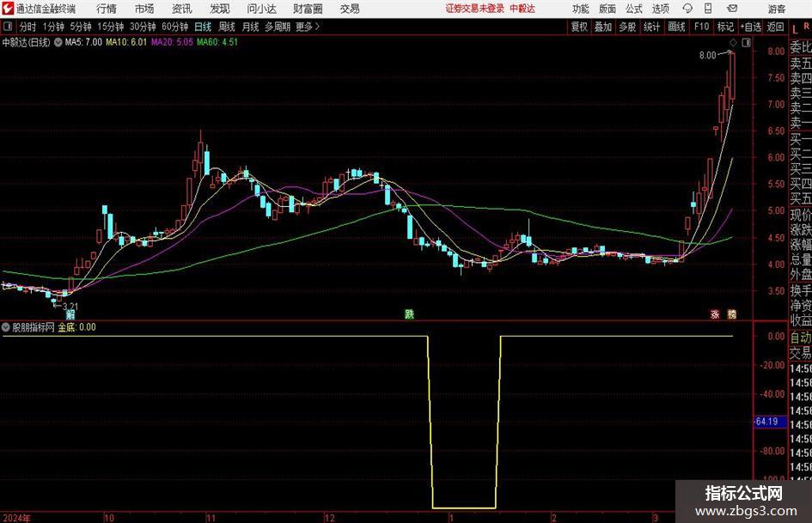
Task: Open the 公式 menu
Action: coord(634,9)
